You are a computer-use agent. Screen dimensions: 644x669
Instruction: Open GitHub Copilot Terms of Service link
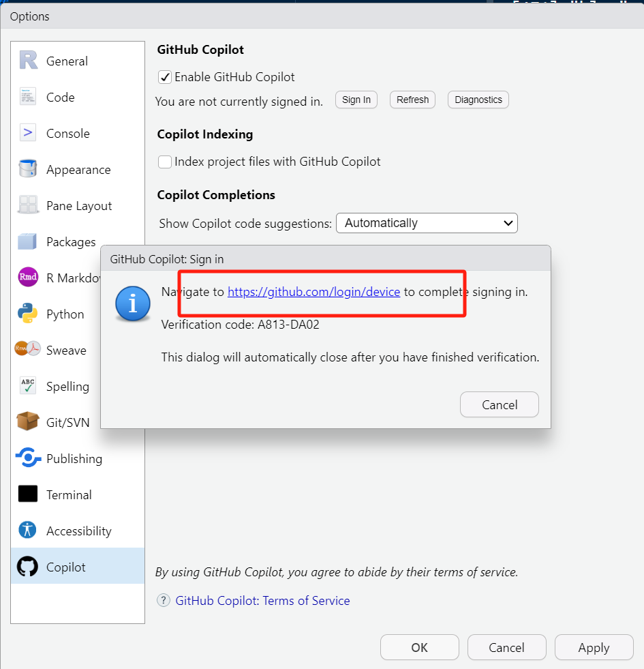click(x=262, y=601)
